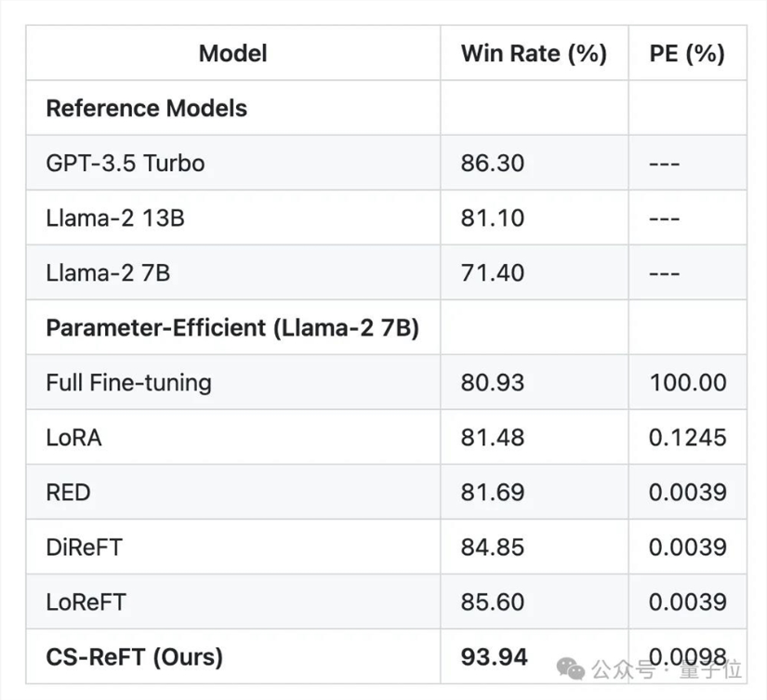Screen dimensions: 767x700
Task: Click the RED model cell
Action: pyautogui.click(x=68, y=492)
